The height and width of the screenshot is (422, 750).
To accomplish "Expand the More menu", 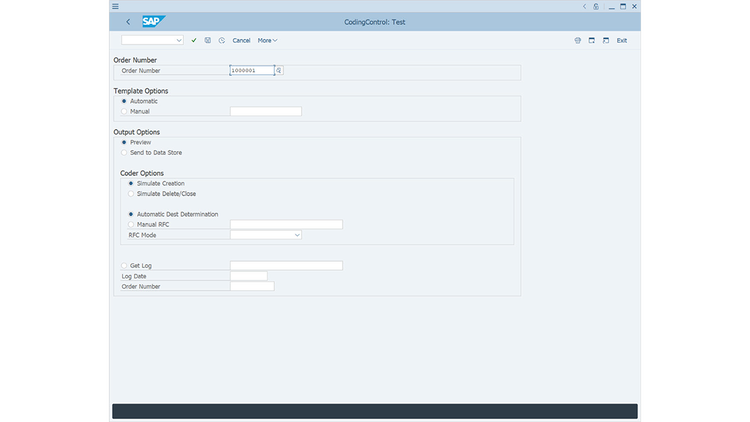I will click(267, 41).
